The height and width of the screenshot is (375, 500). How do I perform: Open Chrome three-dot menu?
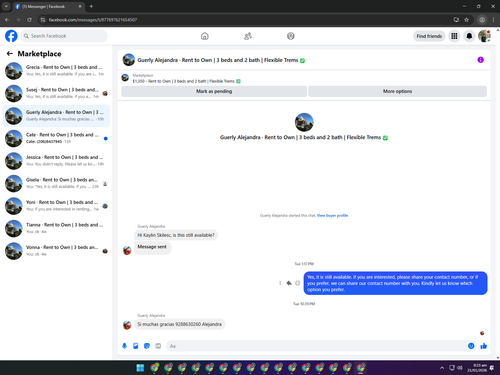click(493, 20)
